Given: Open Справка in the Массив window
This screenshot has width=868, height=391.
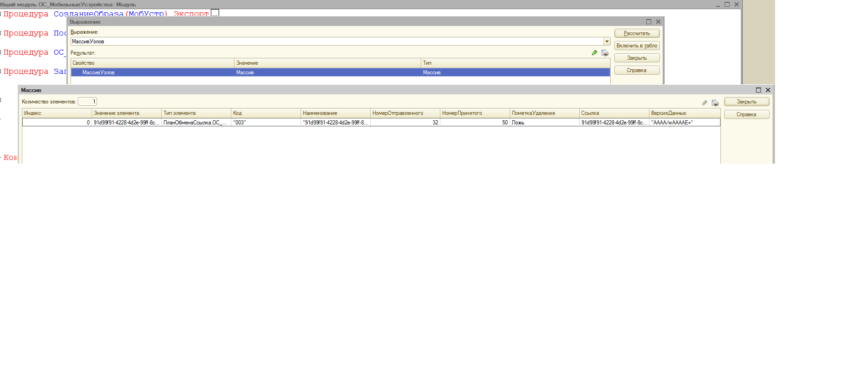Looking at the screenshot, I should point(746,114).
